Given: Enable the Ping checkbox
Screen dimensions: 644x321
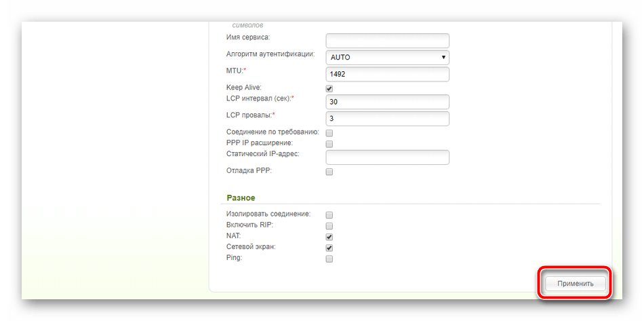Looking at the screenshot, I should [329, 259].
